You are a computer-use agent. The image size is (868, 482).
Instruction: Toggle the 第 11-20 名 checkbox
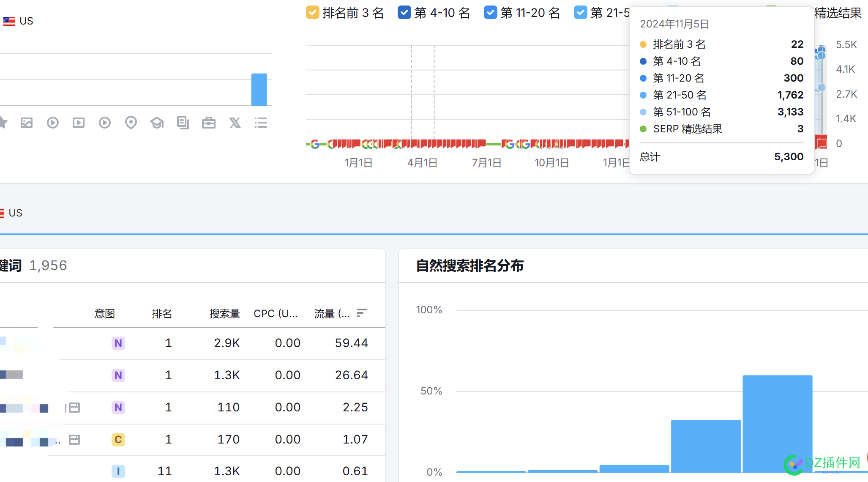[x=490, y=13]
